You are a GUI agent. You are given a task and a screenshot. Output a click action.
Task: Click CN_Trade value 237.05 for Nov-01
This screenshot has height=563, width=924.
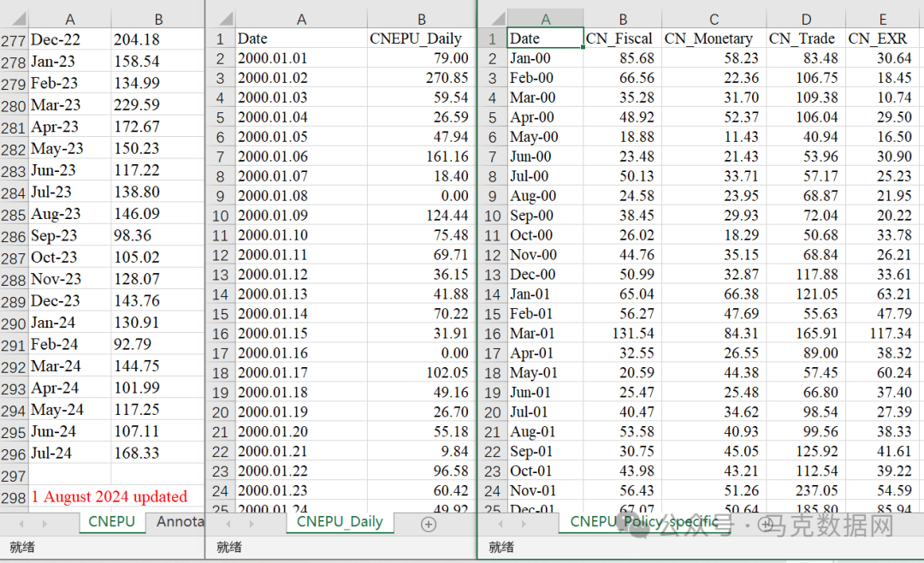coord(806,490)
